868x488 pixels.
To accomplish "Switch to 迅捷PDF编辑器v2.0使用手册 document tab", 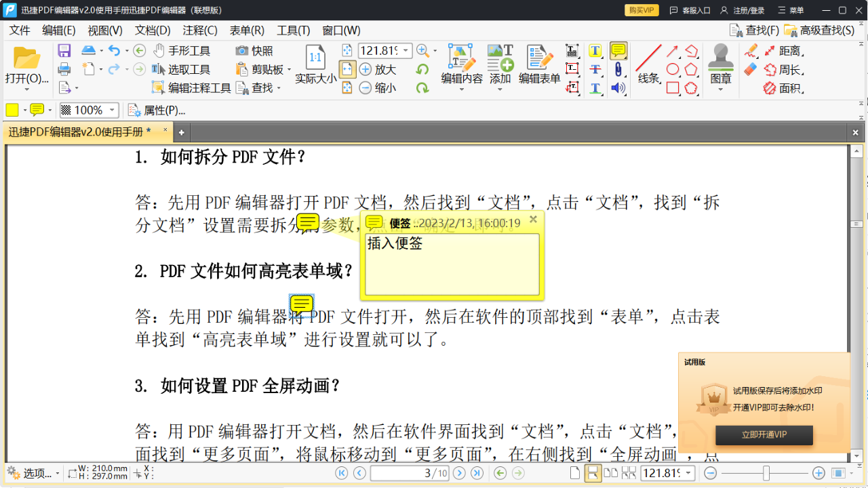I will pyautogui.click(x=77, y=132).
